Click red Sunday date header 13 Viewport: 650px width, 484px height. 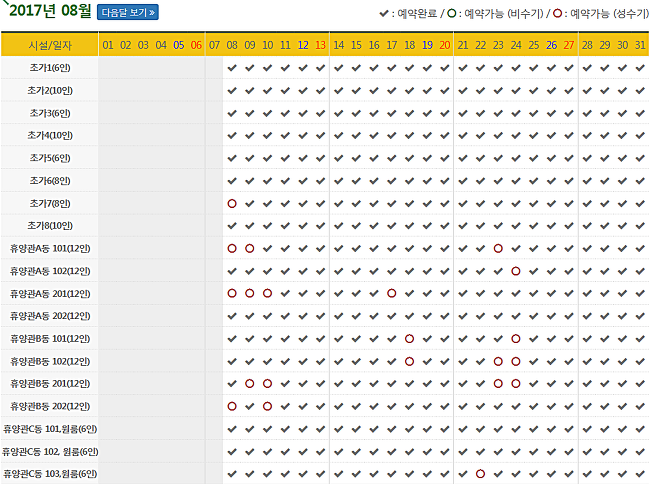click(x=320, y=45)
